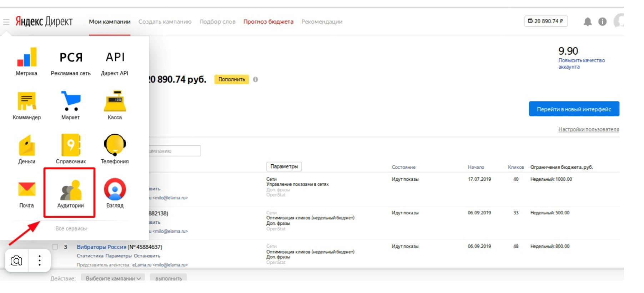Open Настройки пользователя link
The width and height of the screenshot is (644, 293).
click(x=589, y=129)
